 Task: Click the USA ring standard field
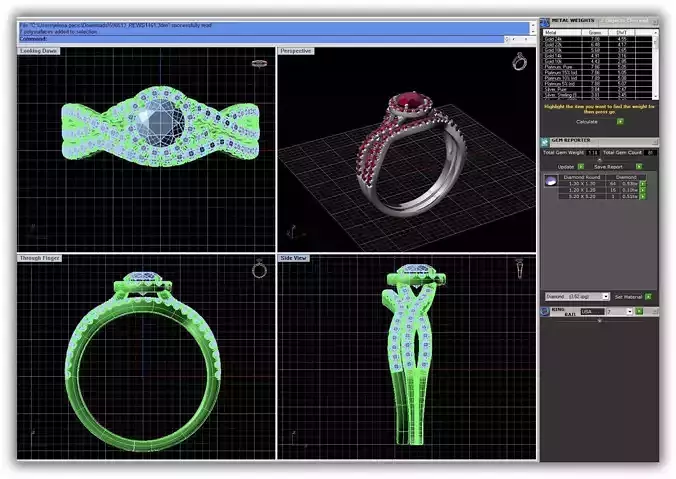[x=593, y=311]
